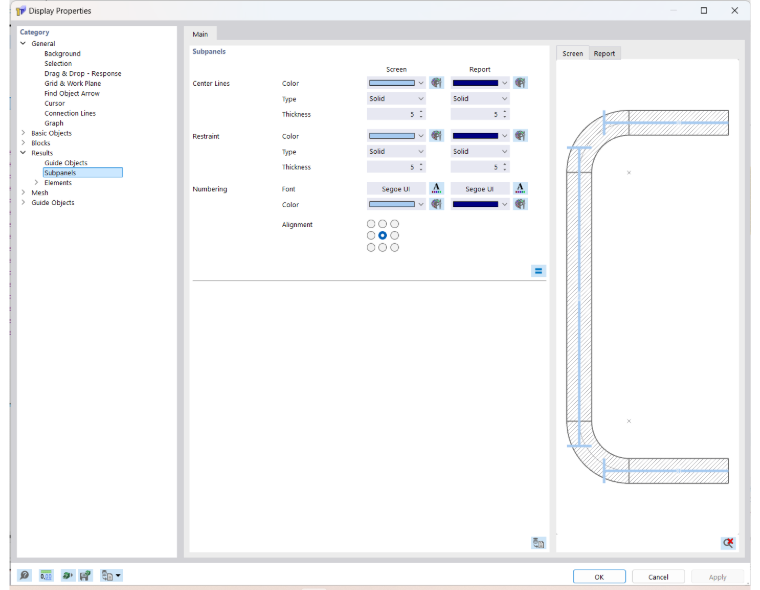
Task: Click the third green icon in bottom toolbar
Action: [x=67, y=575]
